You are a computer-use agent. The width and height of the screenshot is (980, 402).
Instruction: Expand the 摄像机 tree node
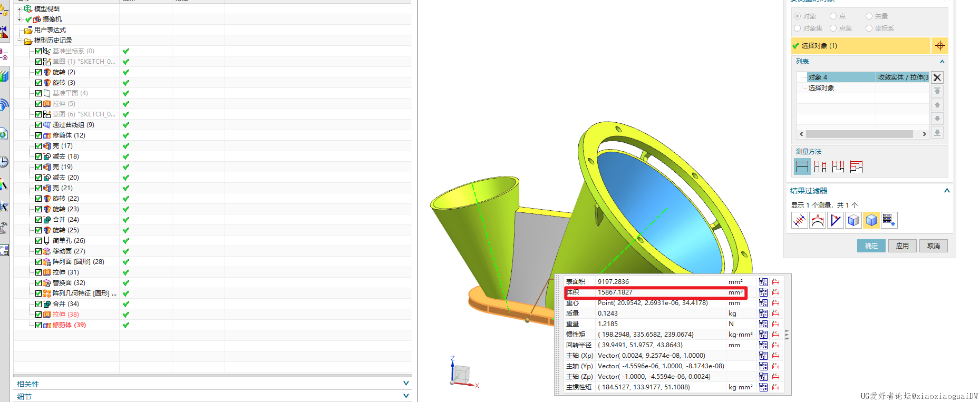coord(20,19)
